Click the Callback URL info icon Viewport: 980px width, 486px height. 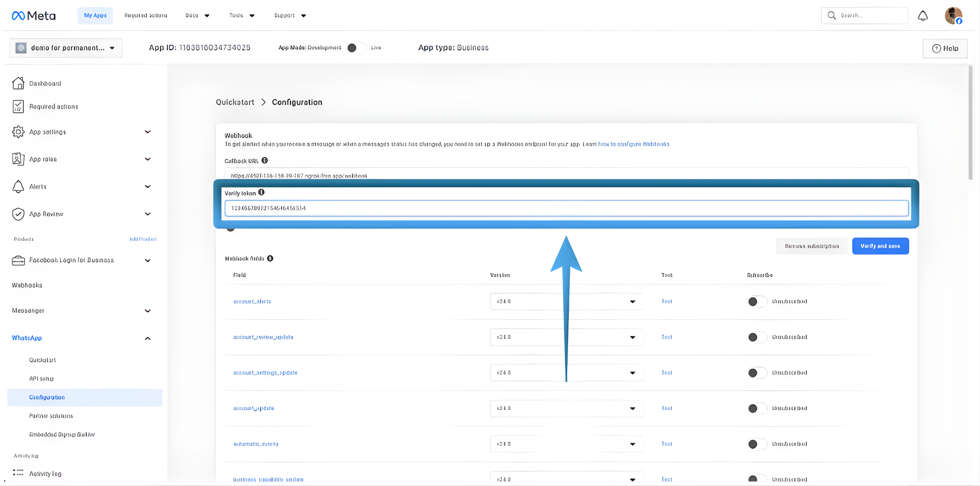point(265,160)
